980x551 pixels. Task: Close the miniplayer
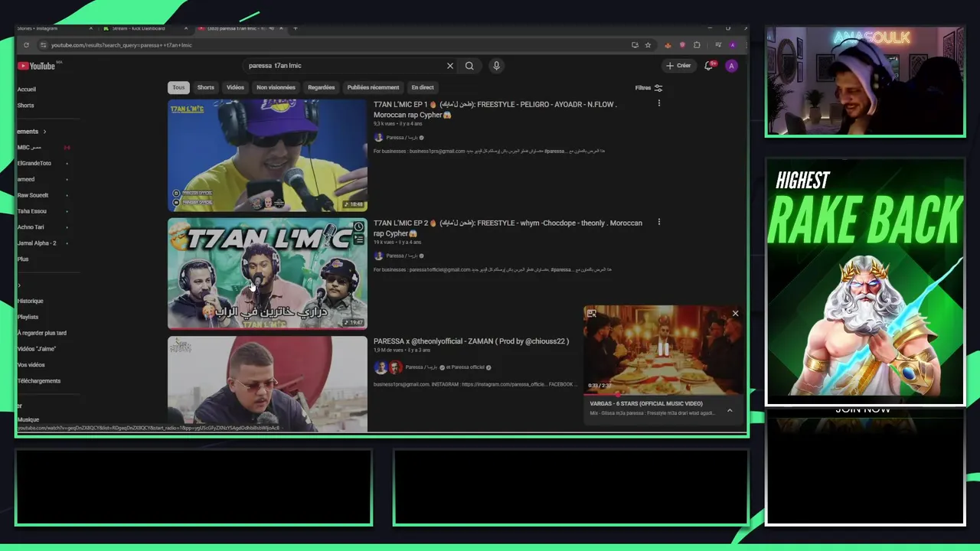tap(735, 314)
